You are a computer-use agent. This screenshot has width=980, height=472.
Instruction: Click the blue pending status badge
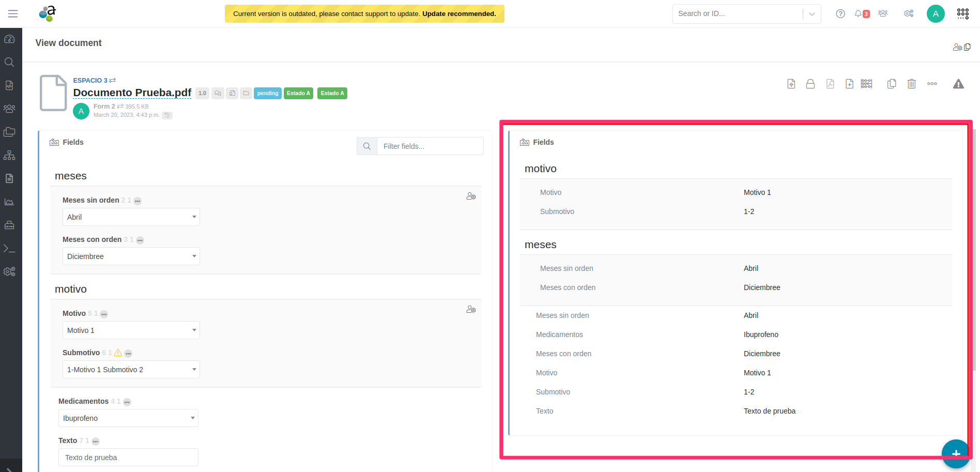tap(267, 94)
